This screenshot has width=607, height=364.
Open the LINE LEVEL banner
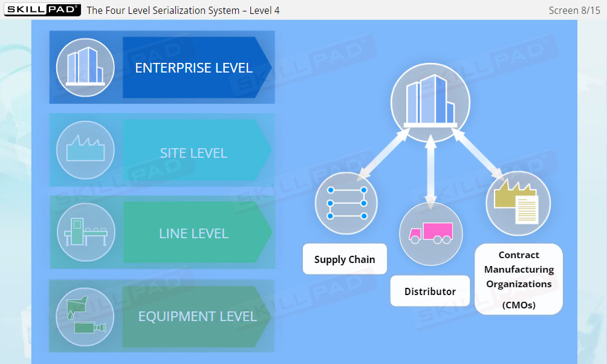tap(192, 233)
